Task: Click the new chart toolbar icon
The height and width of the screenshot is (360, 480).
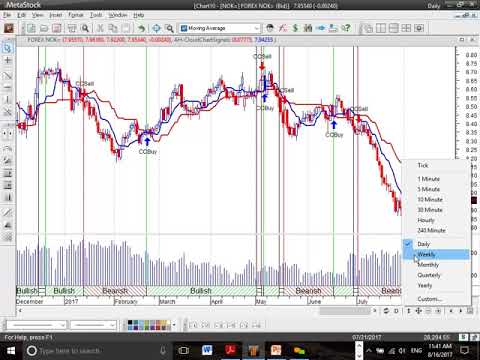Action: 31,28
